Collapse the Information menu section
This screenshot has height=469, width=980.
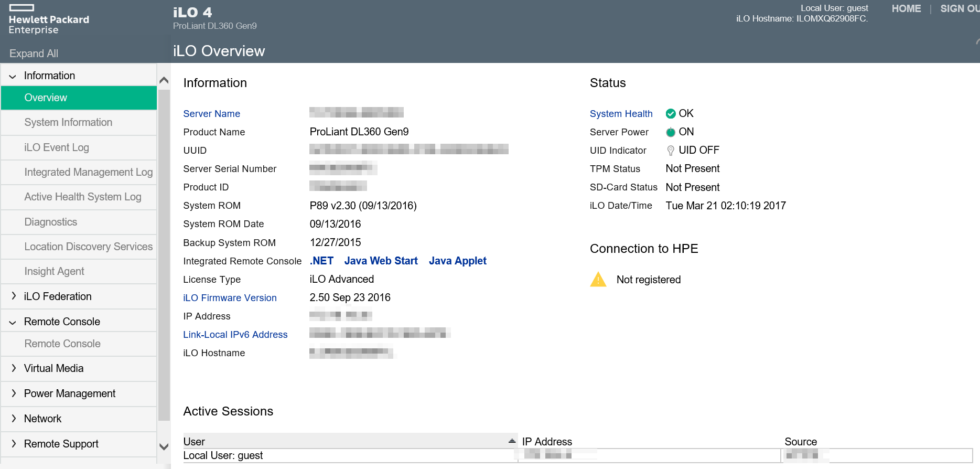coord(13,76)
